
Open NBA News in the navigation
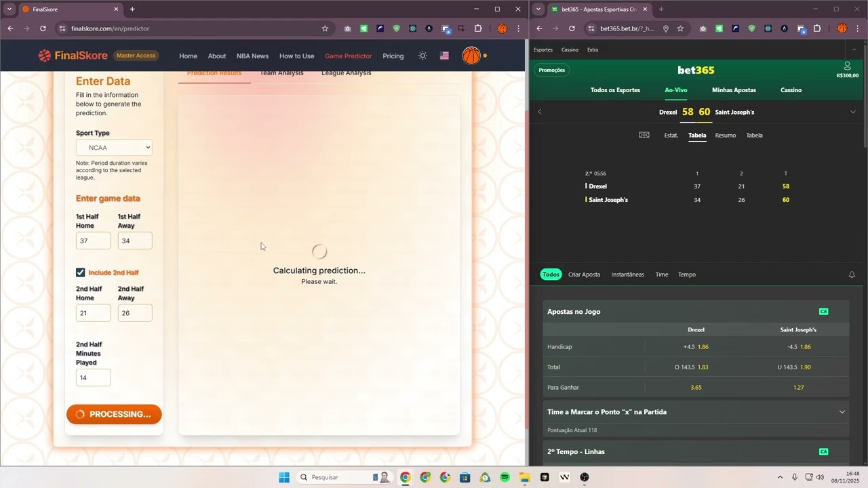[252, 56]
